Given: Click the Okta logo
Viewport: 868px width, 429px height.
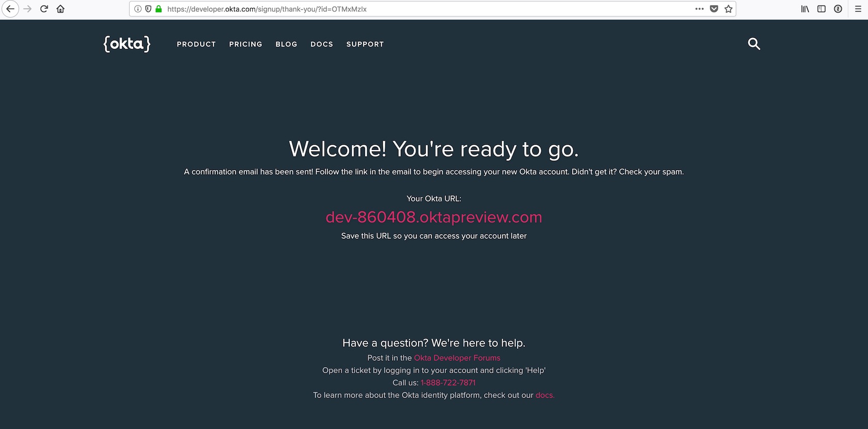Looking at the screenshot, I should point(127,44).
